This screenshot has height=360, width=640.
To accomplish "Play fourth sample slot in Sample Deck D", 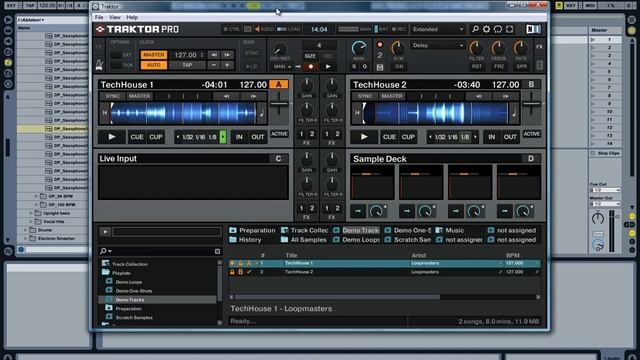I will tap(504, 211).
